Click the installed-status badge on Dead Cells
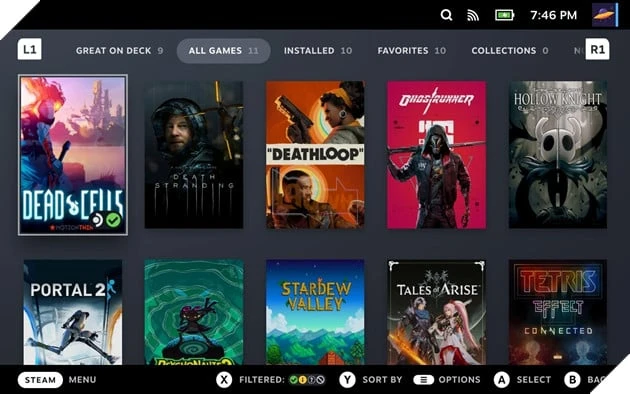Viewport: 630px width, 394px height. point(97,220)
